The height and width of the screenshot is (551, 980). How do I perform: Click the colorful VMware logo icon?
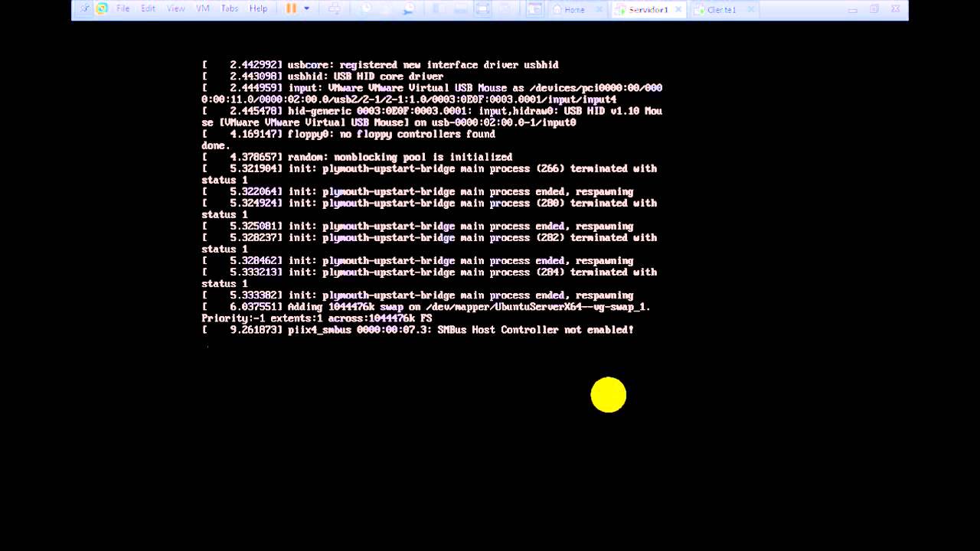[x=102, y=9]
